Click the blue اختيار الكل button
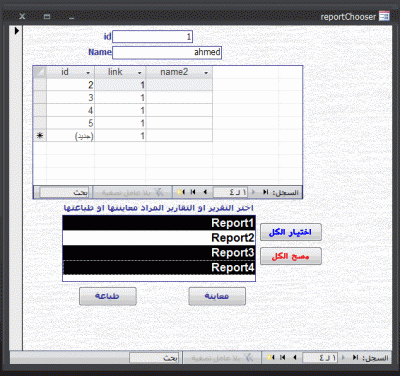The height and width of the screenshot is (376, 400). click(291, 232)
